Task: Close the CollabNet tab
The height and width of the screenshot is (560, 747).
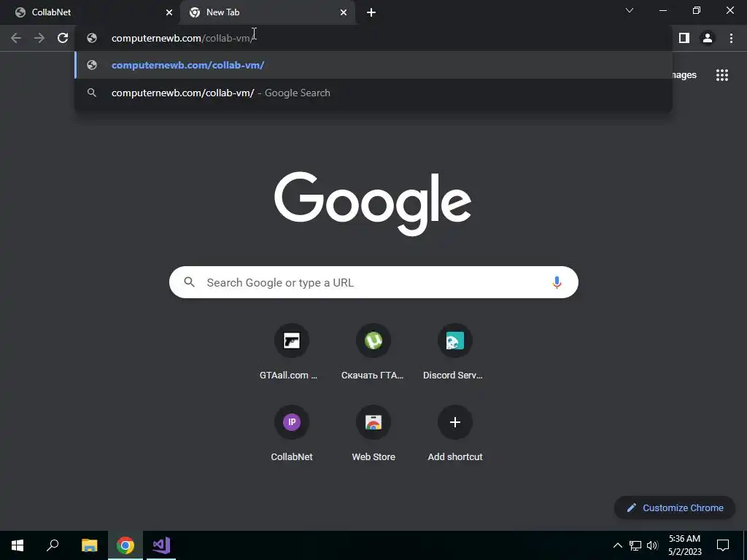Action: 169,12
